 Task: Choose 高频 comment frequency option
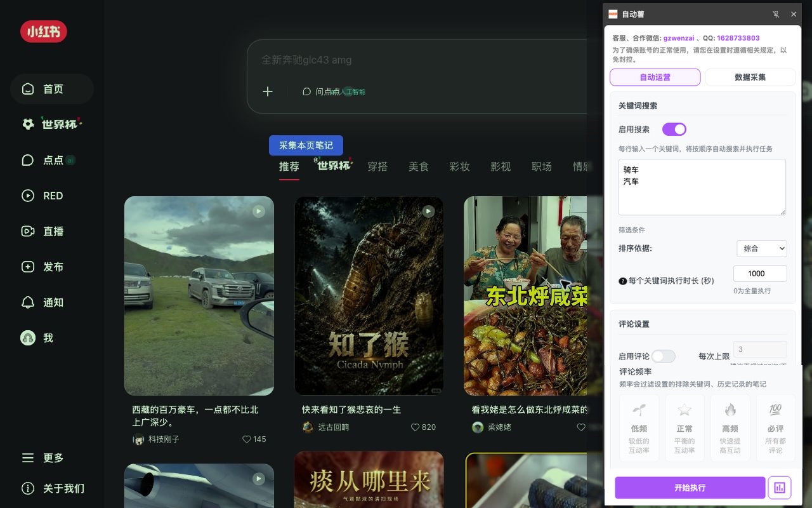[730, 428]
